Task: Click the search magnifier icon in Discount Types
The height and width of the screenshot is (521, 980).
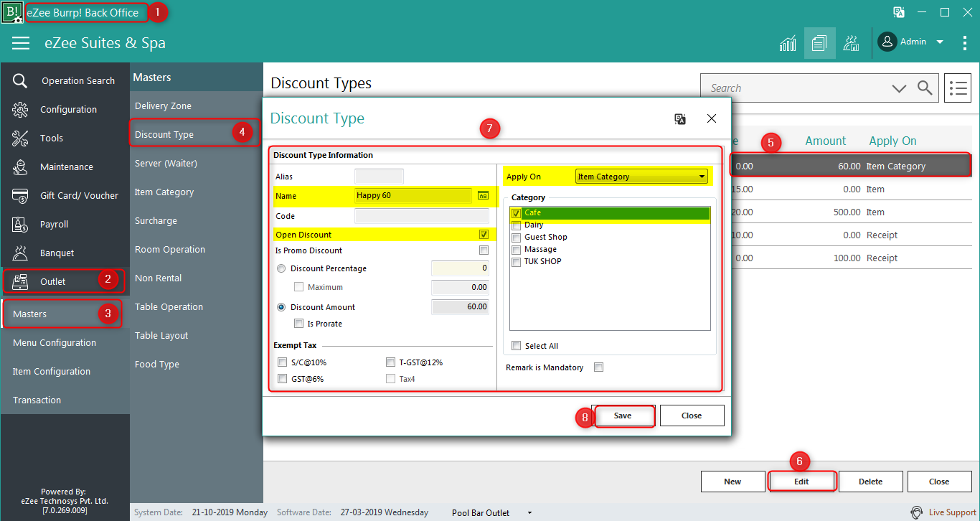Action: tap(925, 88)
